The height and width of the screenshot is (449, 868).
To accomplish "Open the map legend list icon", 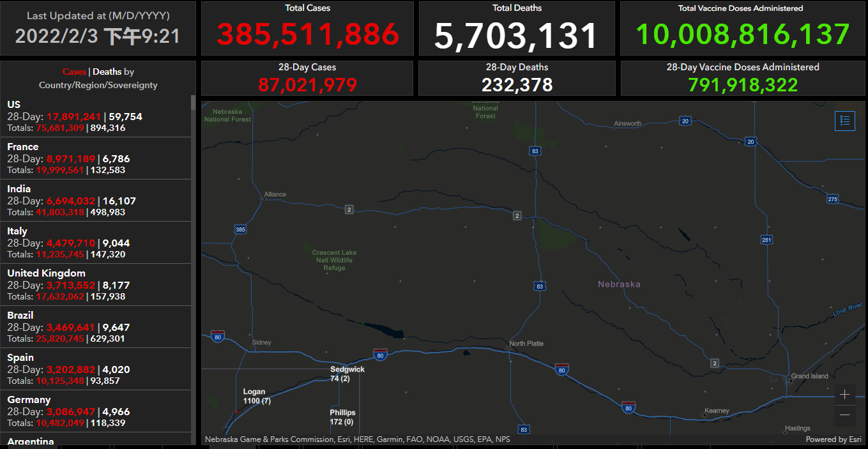I will [x=844, y=120].
